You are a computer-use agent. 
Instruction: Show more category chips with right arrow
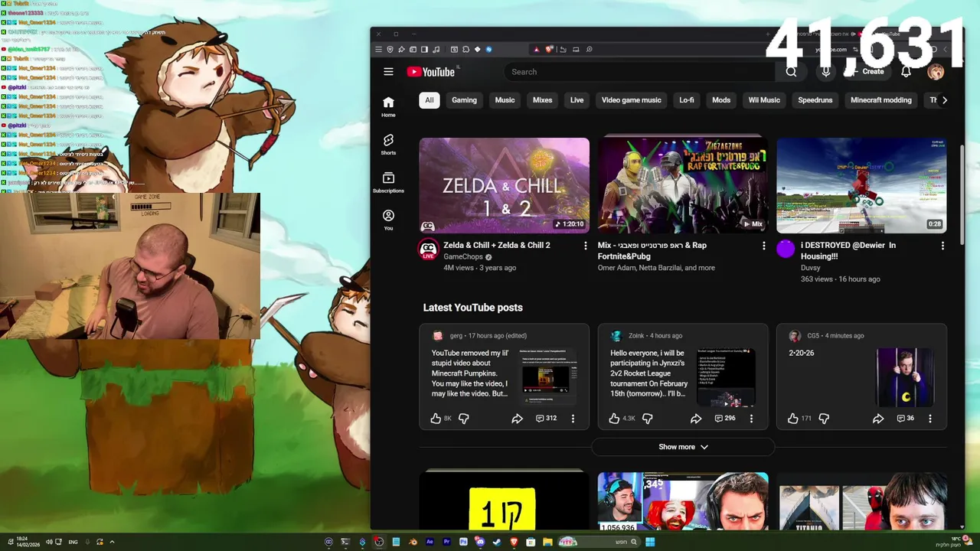(x=944, y=100)
